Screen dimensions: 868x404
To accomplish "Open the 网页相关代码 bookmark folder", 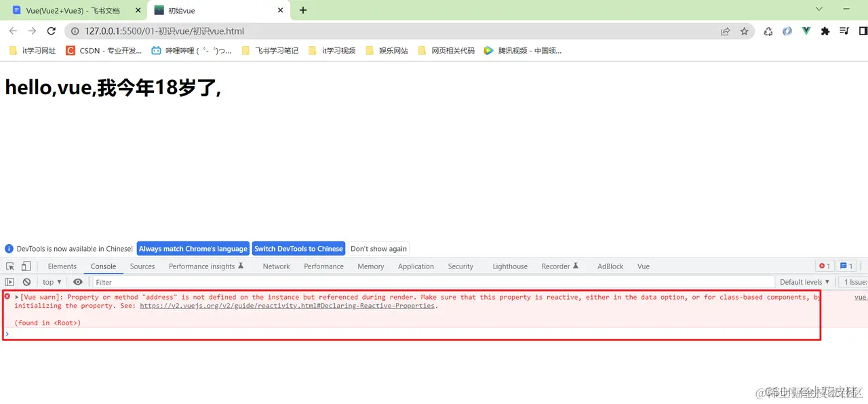I will pos(446,50).
